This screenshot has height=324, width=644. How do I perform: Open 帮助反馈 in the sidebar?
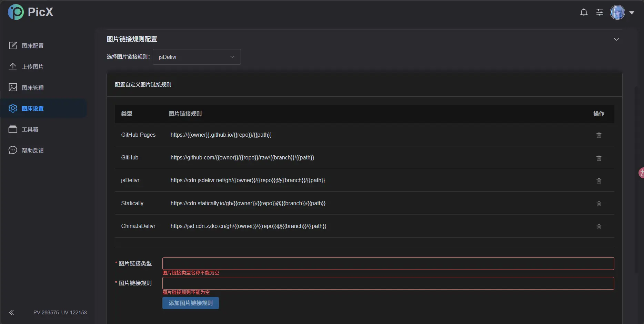tap(44, 150)
